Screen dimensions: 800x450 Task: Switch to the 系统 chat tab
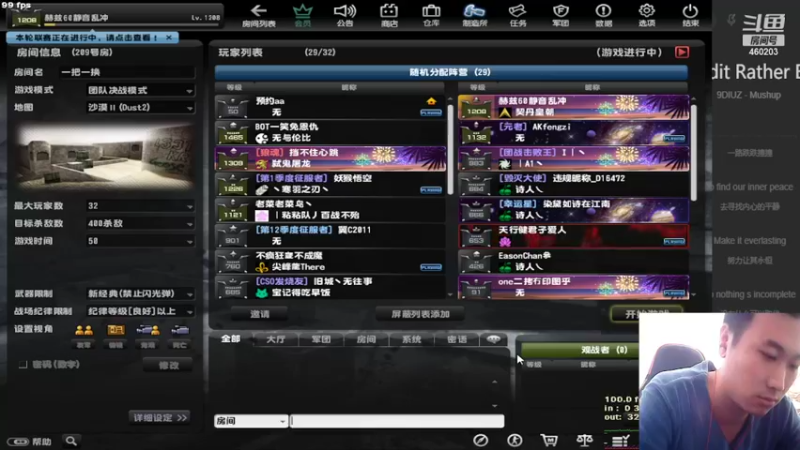point(412,339)
